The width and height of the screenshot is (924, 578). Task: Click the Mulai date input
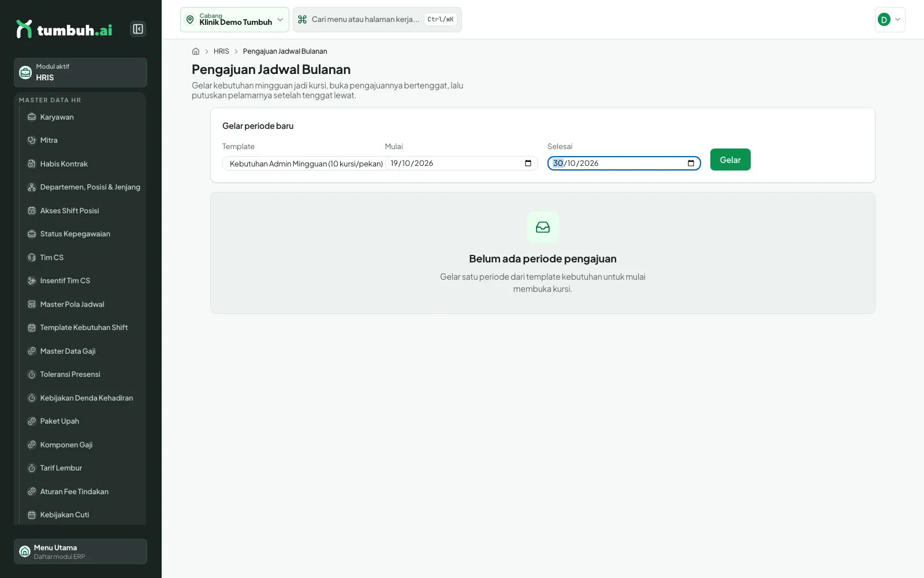point(461,164)
